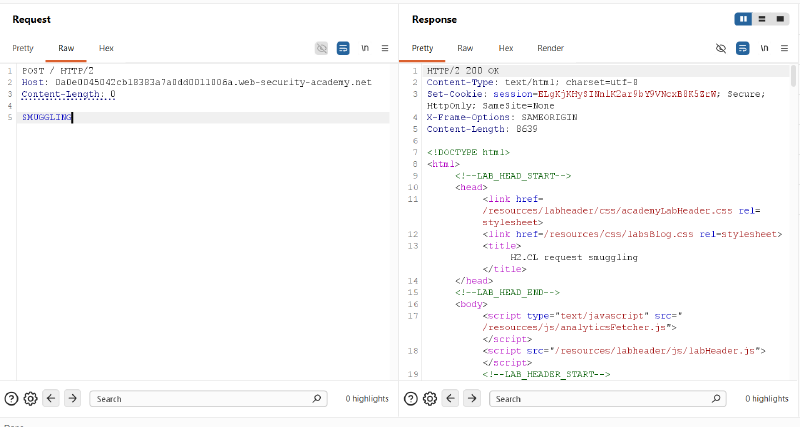Switch Response view to Render tab
Image resolution: width=800 pixels, height=427 pixels.
551,48
